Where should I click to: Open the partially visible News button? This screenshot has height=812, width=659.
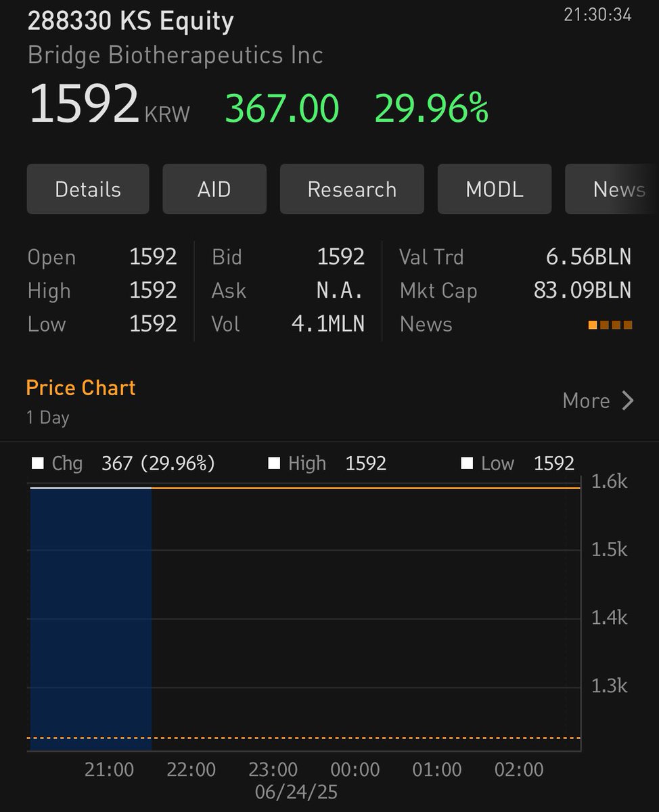click(612, 189)
